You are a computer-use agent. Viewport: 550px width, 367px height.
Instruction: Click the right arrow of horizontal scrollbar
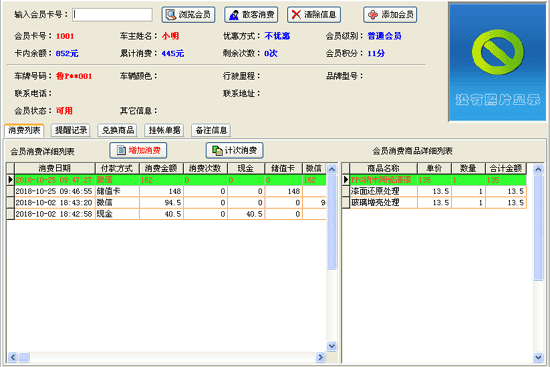pos(320,357)
